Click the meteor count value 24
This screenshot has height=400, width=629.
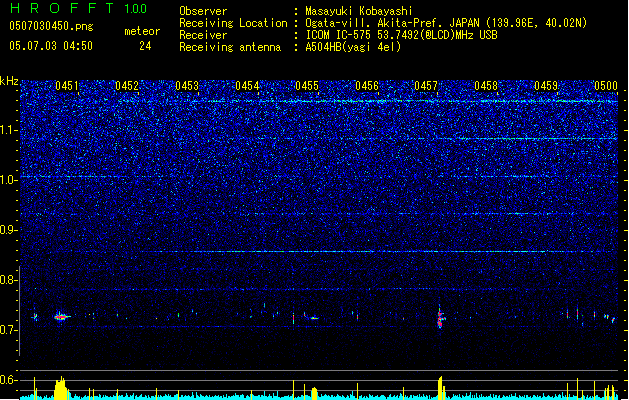[145, 46]
